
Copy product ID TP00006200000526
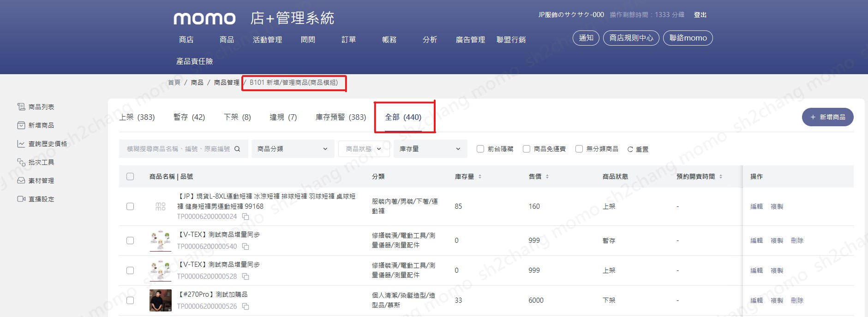[246, 306]
